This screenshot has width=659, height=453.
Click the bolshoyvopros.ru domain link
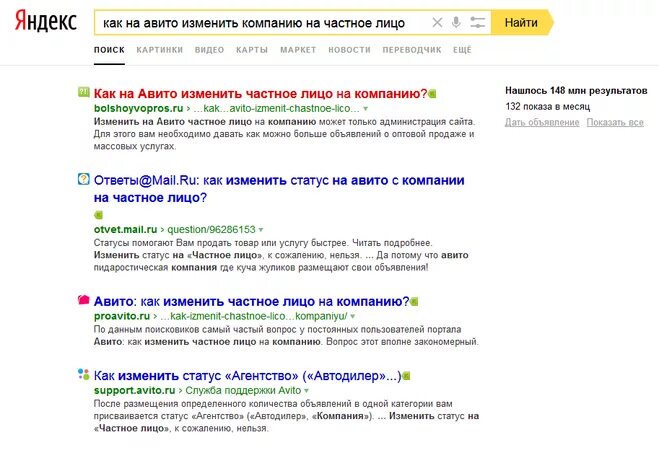point(138,108)
